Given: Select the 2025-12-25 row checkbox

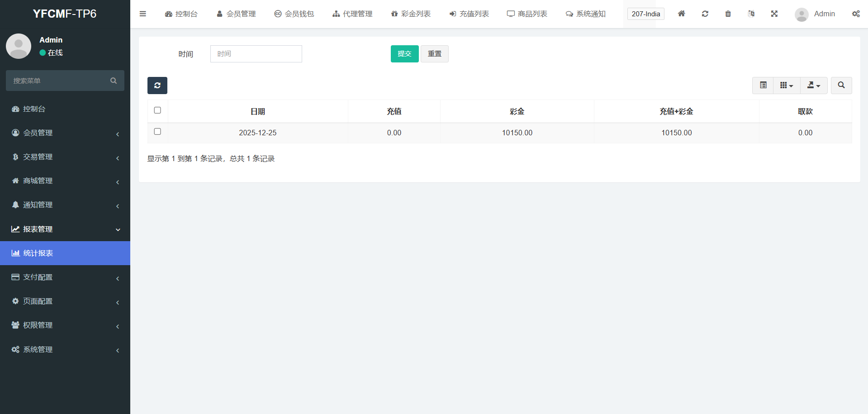Looking at the screenshot, I should (x=157, y=132).
